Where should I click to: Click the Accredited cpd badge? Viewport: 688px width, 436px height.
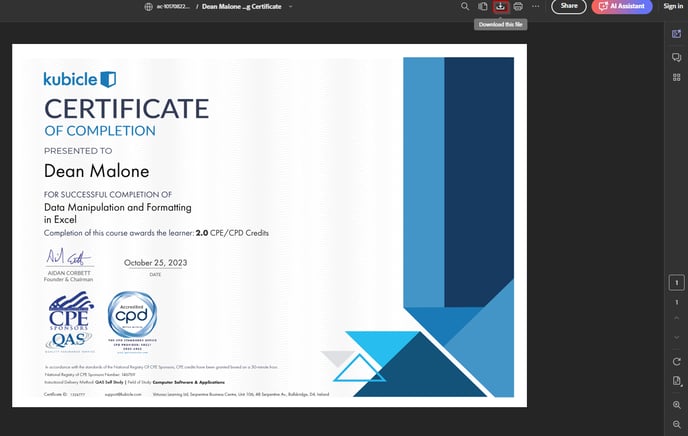click(132, 322)
